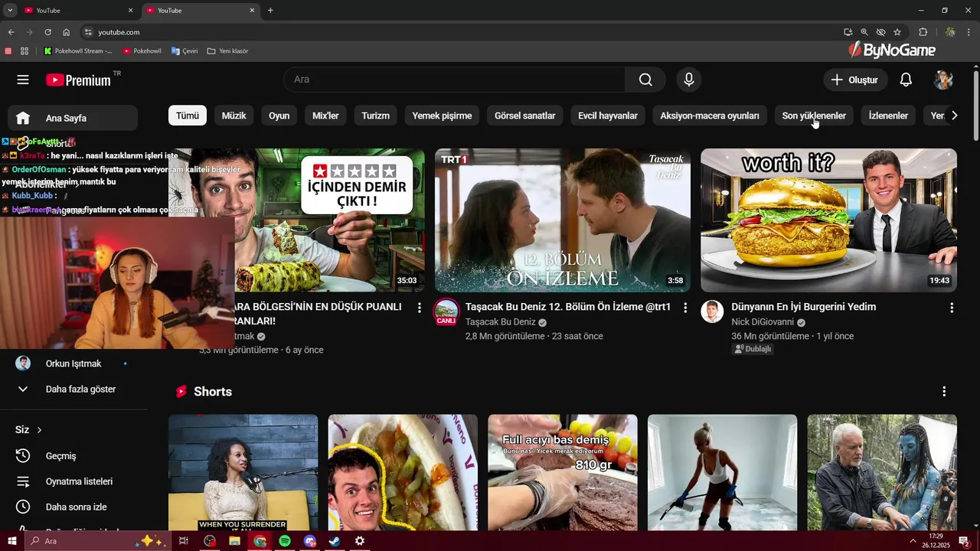Open Shorts section options menu
The width and height of the screenshot is (980, 551).
pyautogui.click(x=944, y=391)
